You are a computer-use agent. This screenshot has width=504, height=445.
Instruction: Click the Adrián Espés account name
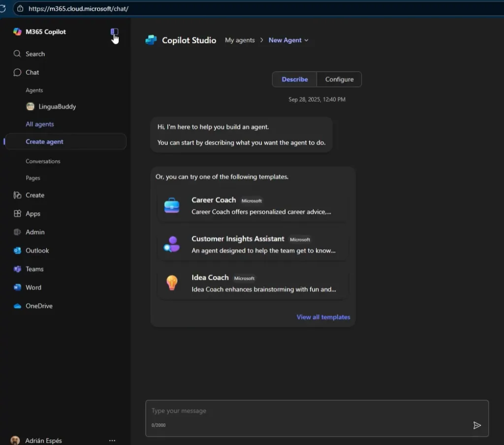click(x=43, y=441)
